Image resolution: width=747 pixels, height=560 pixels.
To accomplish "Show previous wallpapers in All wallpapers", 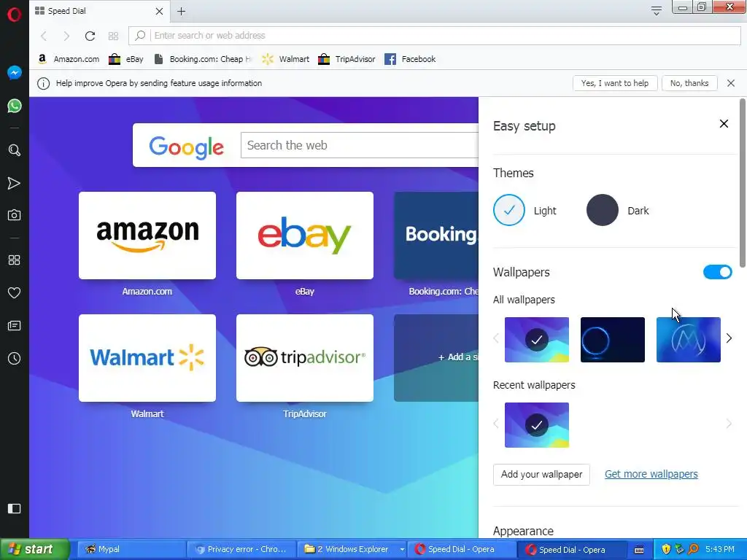I will tap(496, 338).
